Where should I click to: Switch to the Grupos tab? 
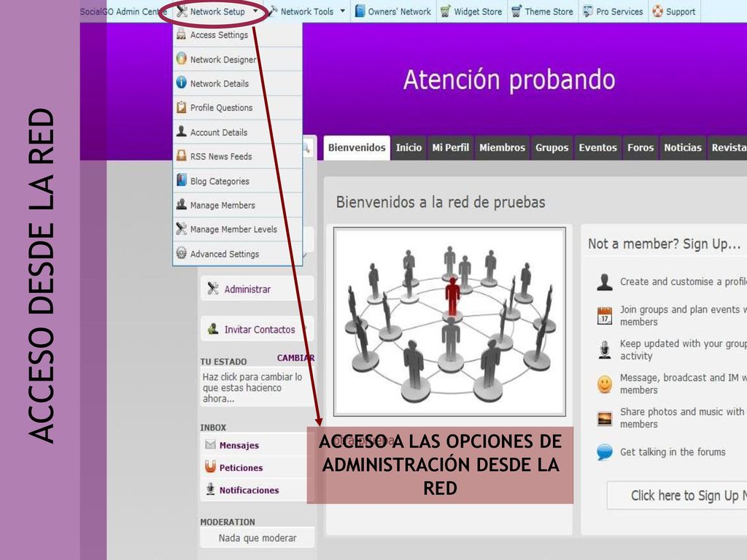click(551, 147)
